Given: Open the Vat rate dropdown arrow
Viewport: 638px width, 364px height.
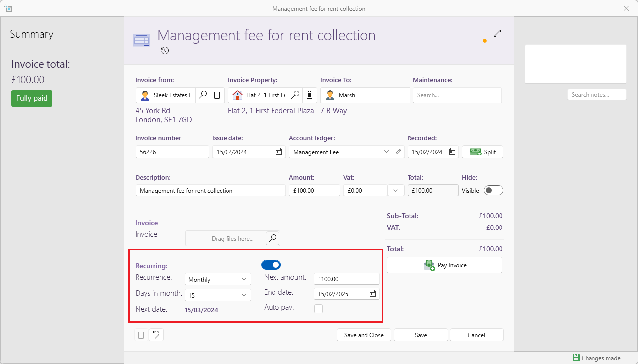Looking at the screenshot, I should (x=396, y=190).
